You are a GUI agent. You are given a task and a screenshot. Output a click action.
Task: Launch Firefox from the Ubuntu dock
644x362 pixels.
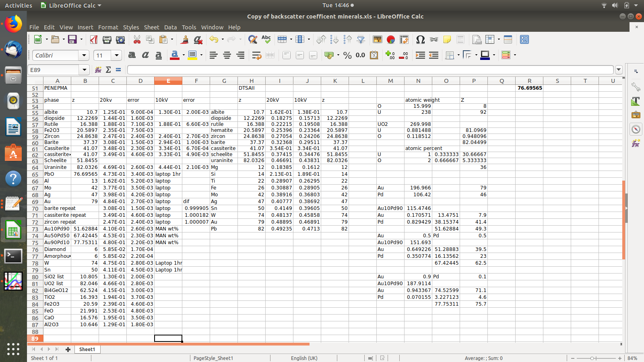pyautogui.click(x=13, y=24)
